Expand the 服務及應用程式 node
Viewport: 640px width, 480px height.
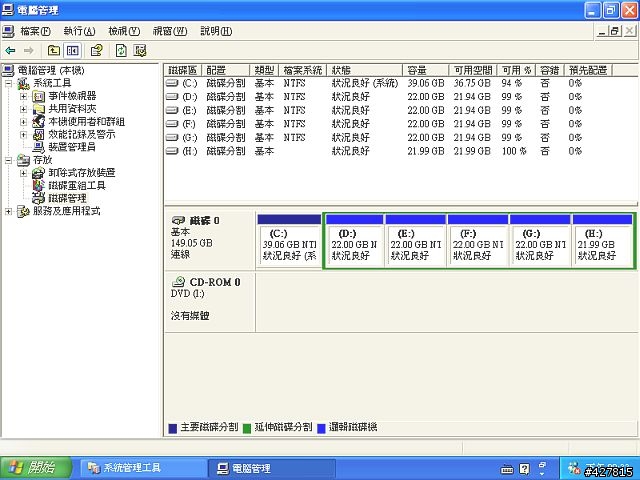pyautogui.click(x=8, y=211)
